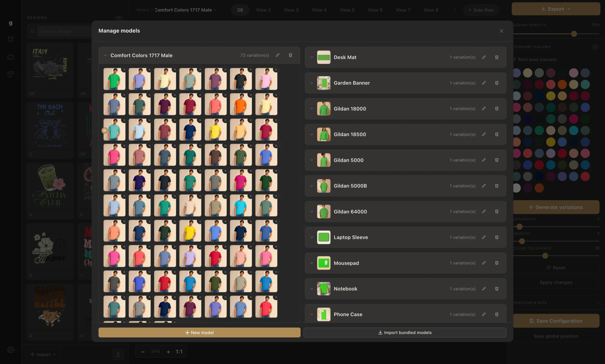The height and width of the screenshot is (364, 605).
Task: Switch to the View 8 tab
Action: (x=431, y=10)
